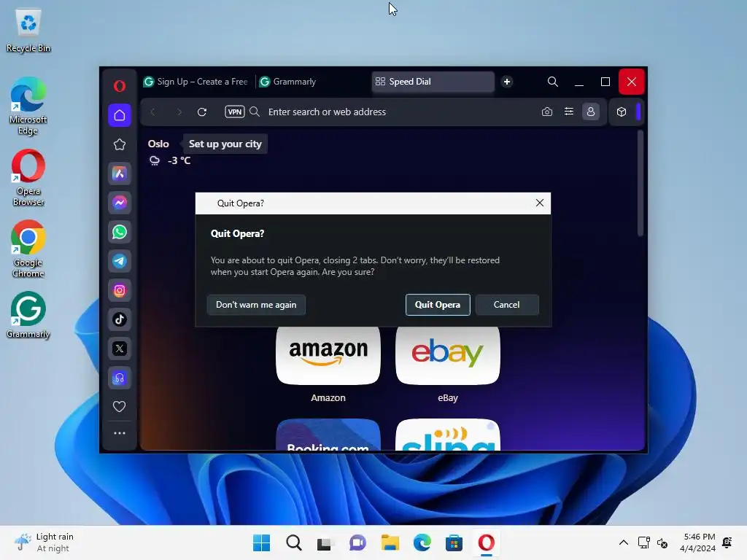Click the Opera page vertical scrollbar
This screenshot has width=747, height=560.
640,183
